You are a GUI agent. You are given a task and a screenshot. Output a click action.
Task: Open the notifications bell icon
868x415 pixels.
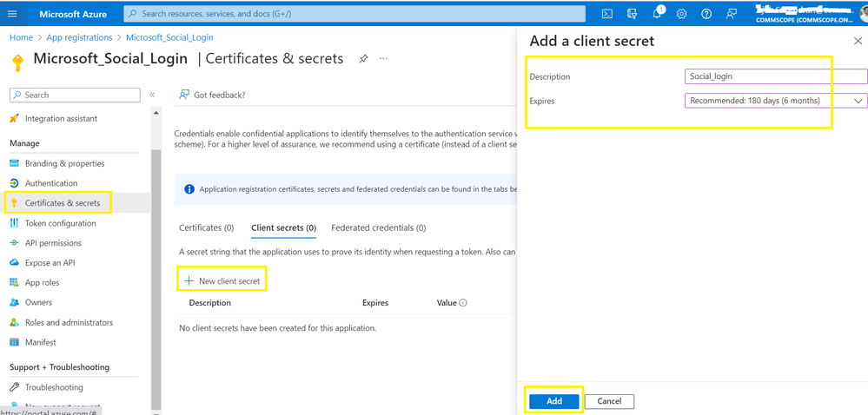coord(633,14)
